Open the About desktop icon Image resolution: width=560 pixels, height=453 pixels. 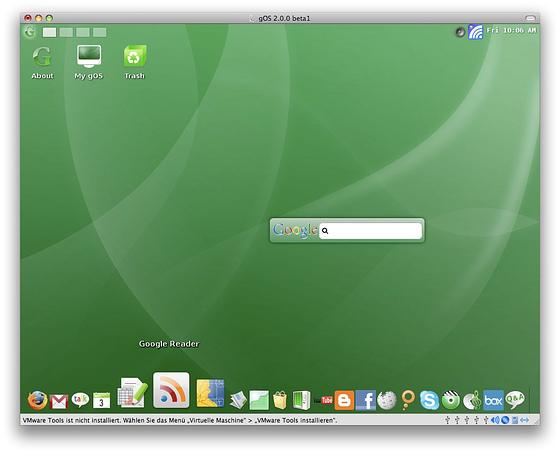pyautogui.click(x=42, y=63)
